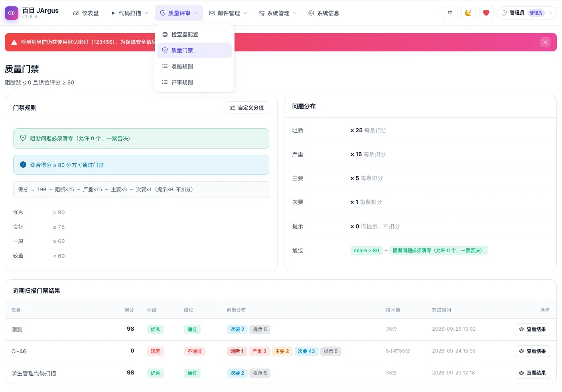Click the score ≥ 80 green tag

(367, 251)
